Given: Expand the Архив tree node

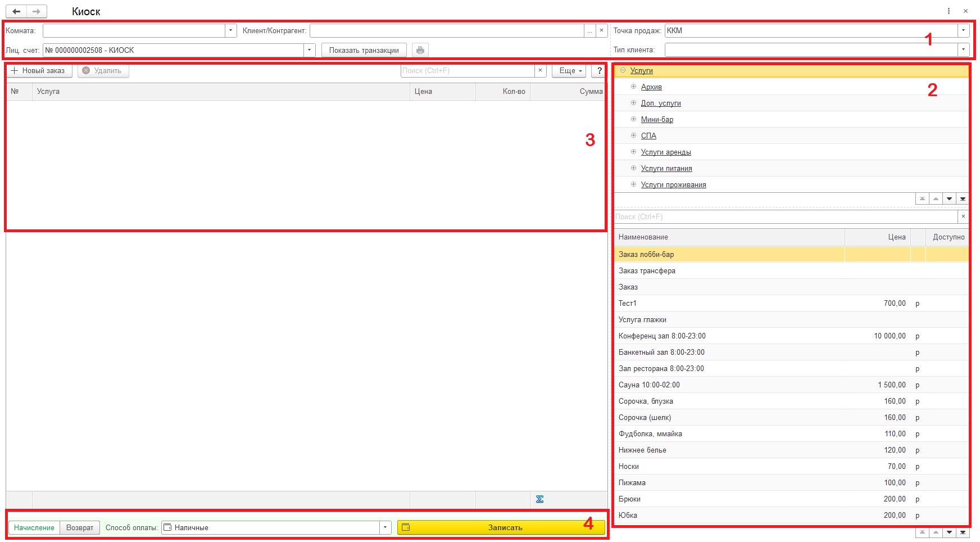Looking at the screenshot, I should (633, 87).
